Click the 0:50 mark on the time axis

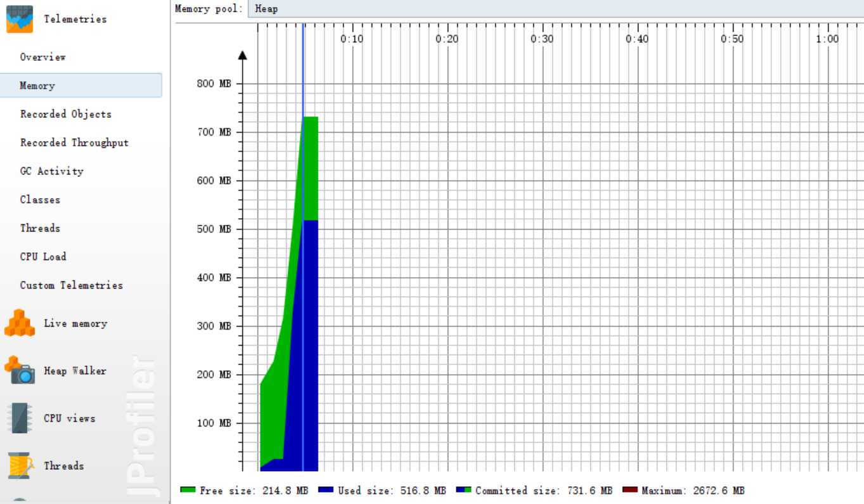pos(732,39)
